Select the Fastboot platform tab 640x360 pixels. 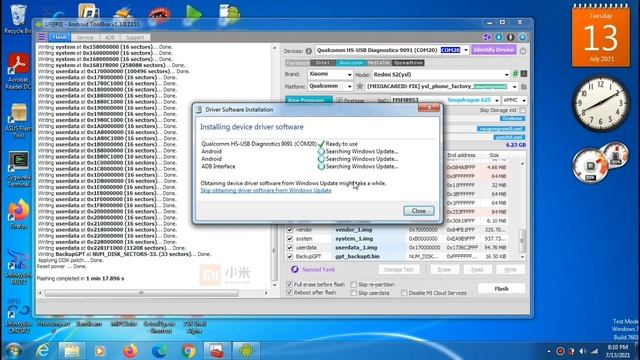coord(298,63)
